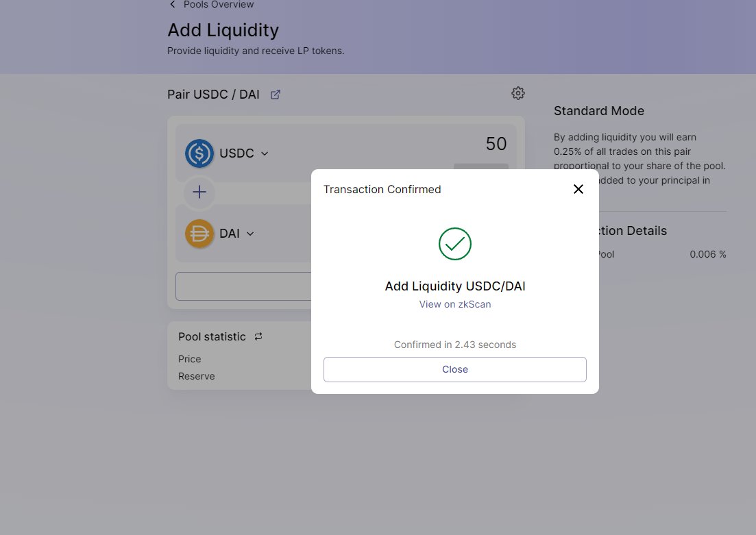Open pair USDC / DAI external link icon
This screenshot has height=535, width=756.
click(x=276, y=95)
